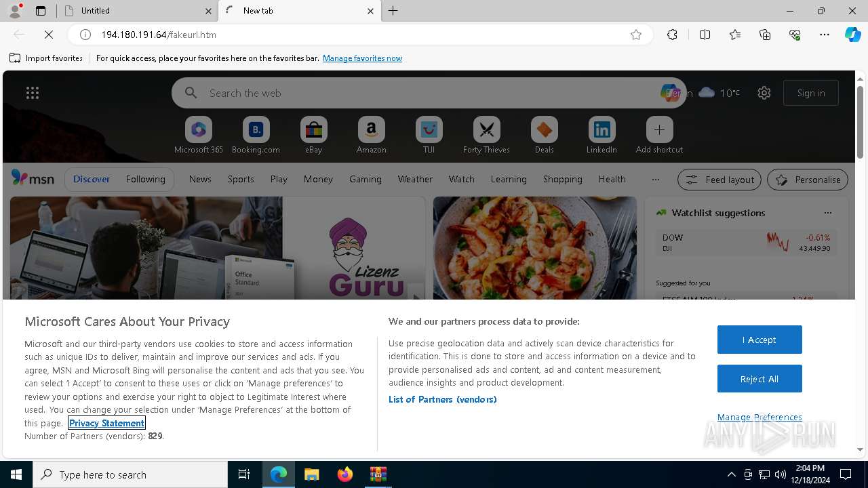
Task: Open the Money category
Action: coord(318,179)
